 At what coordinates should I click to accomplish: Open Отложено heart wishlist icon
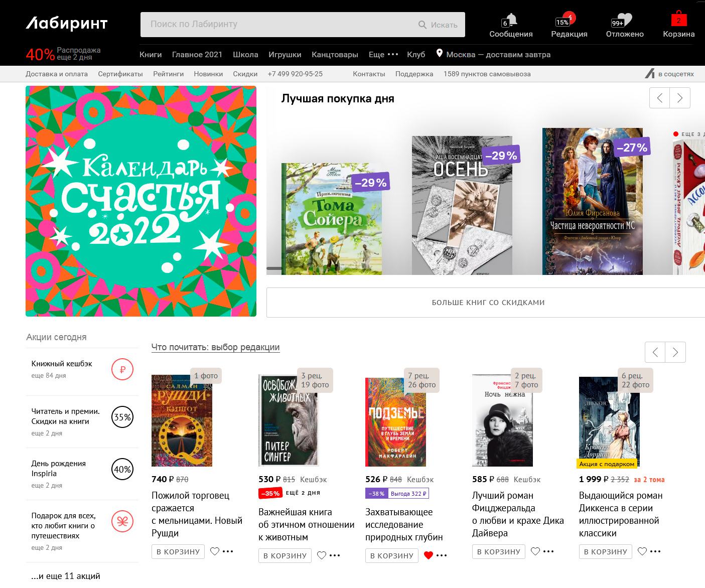(624, 20)
